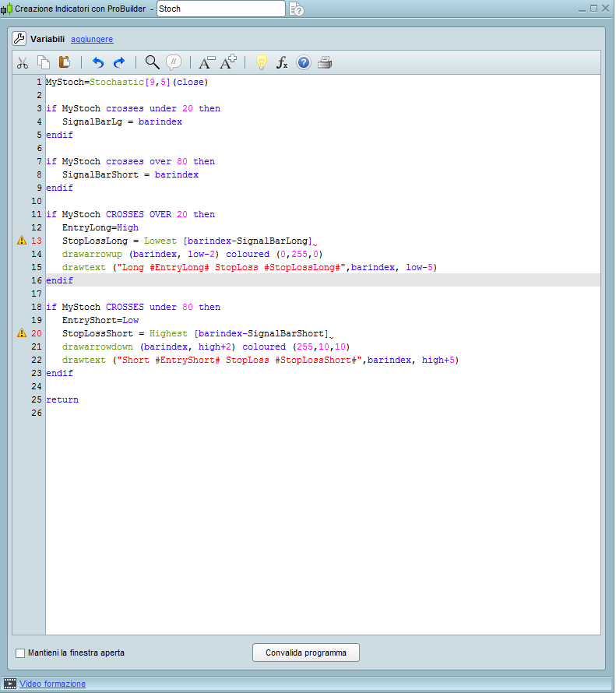Undo the last edit
The height and width of the screenshot is (693, 616).
(x=97, y=63)
